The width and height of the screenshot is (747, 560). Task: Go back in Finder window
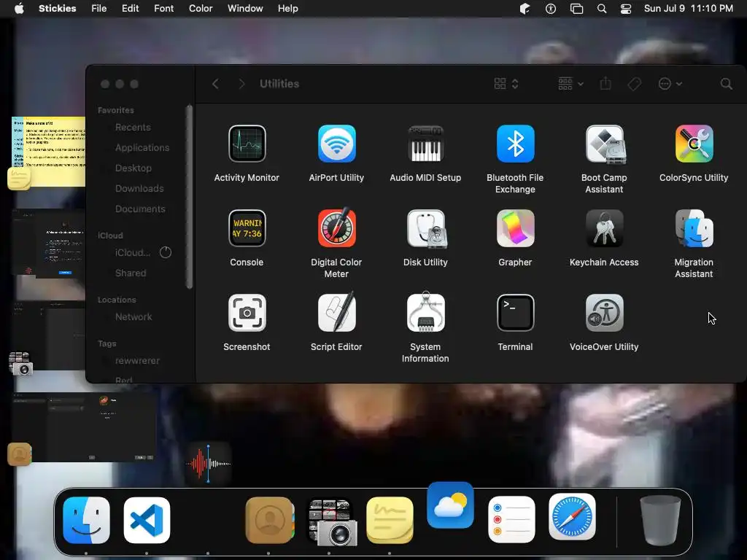215,84
